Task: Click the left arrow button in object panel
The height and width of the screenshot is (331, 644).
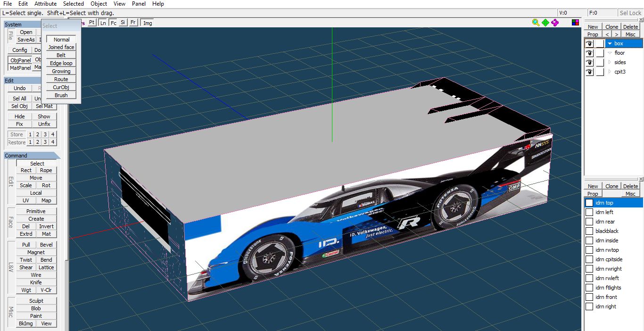Action: coord(608,34)
